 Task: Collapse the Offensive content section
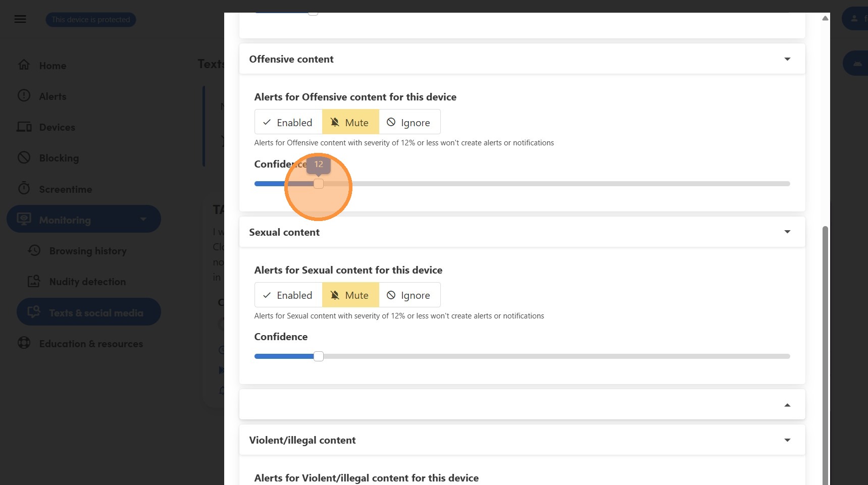[x=787, y=59]
